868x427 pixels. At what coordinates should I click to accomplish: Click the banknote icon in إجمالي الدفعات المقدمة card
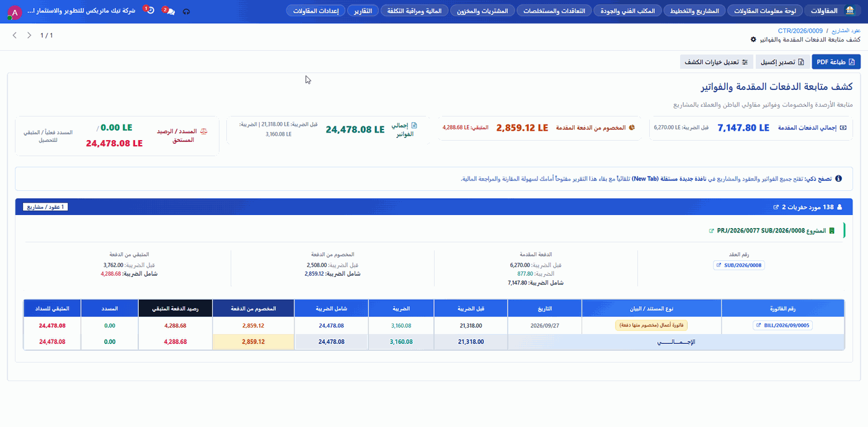pos(843,128)
